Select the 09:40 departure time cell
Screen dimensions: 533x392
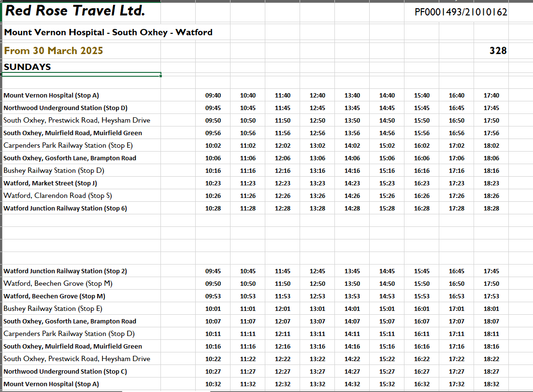tap(213, 96)
